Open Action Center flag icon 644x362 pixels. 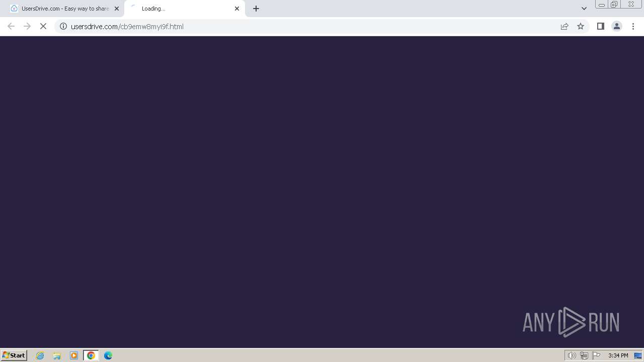pos(596,355)
